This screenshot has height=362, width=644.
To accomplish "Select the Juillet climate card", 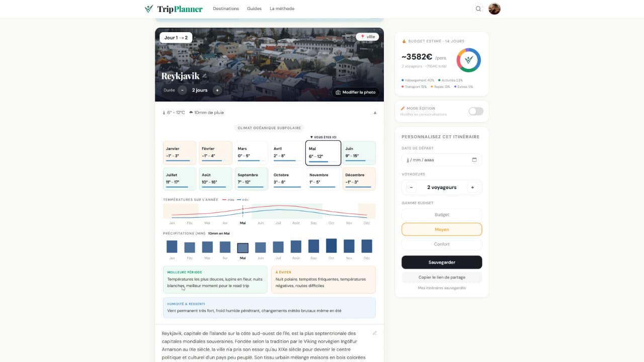I will (x=179, y=179).
